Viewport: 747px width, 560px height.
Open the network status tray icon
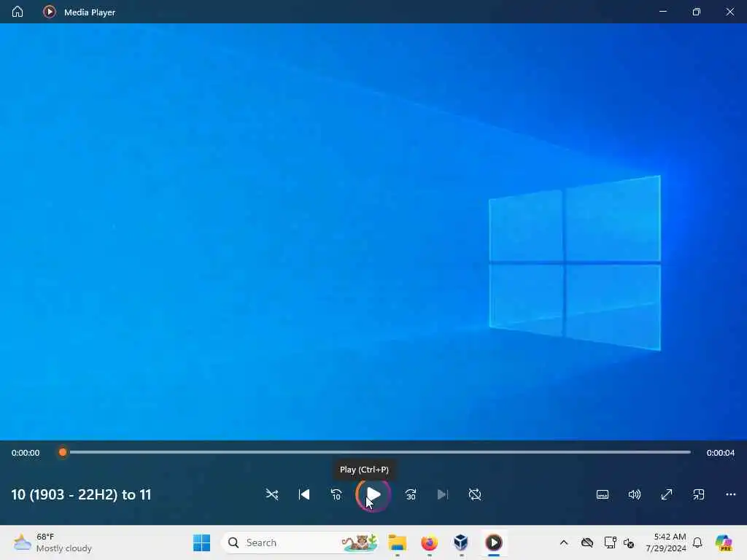(610, 542)
